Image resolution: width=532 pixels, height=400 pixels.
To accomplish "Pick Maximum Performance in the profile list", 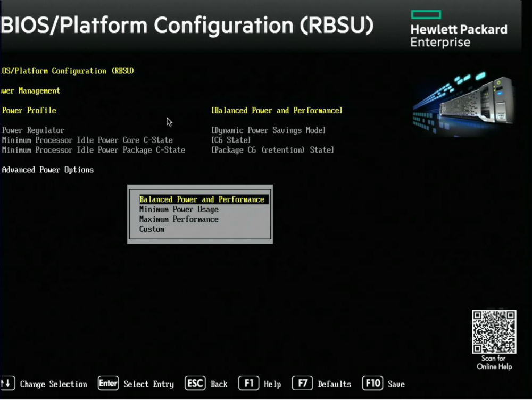I will 179,219.
